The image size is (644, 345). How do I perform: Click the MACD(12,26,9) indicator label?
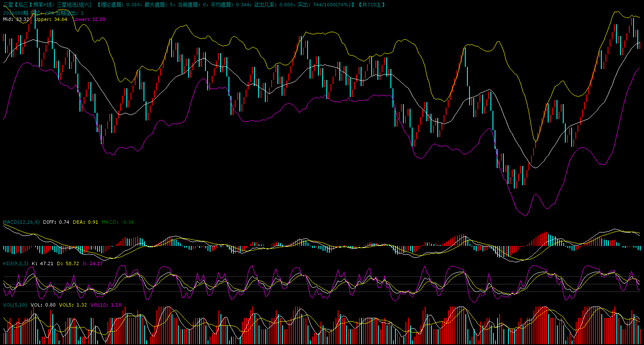(x=21, y=222)
